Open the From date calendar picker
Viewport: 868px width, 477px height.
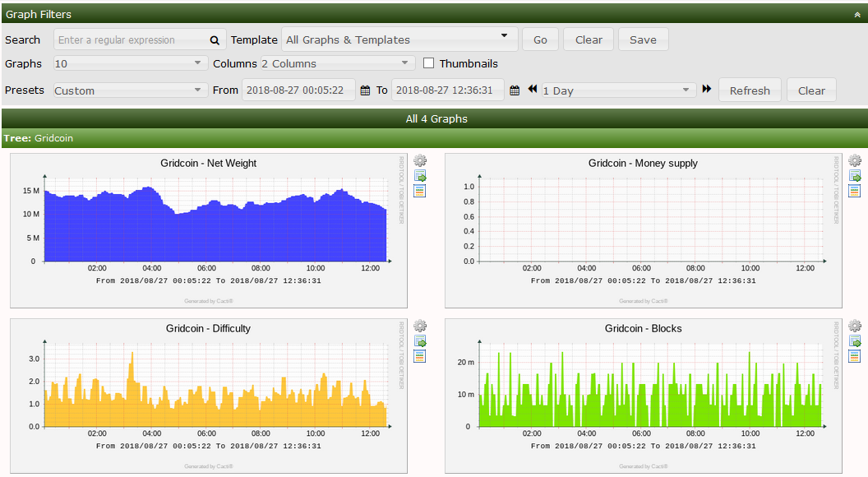click(365, 90)
